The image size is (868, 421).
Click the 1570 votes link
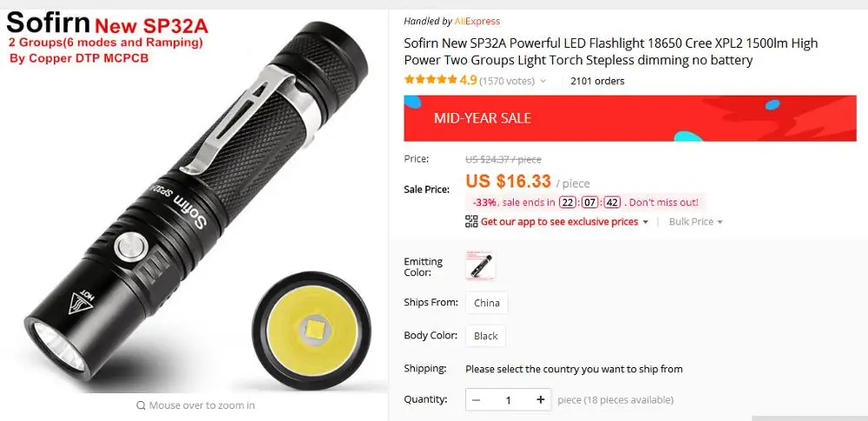click(507, 81)
